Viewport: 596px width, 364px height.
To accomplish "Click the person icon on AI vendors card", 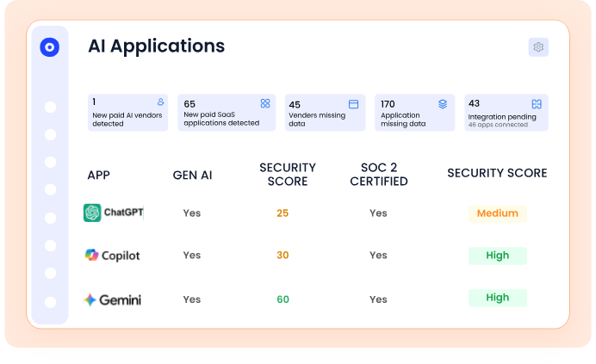I will (161, 102).
